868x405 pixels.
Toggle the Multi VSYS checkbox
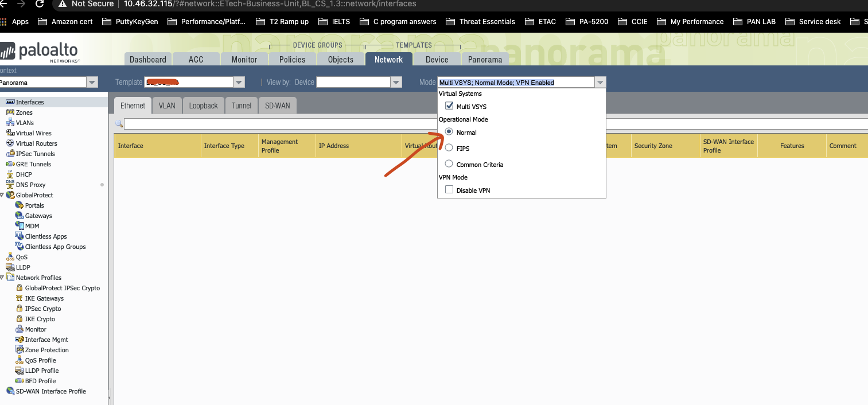tap(449, 106)
